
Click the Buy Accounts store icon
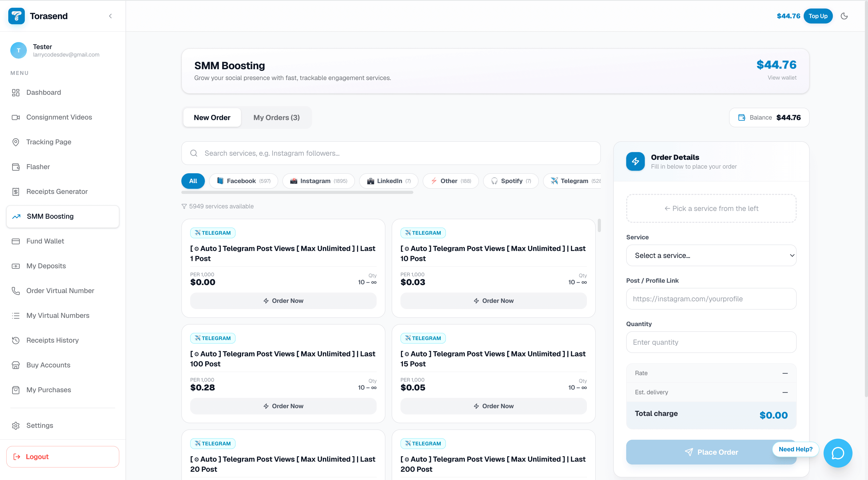tap(16, 365)
